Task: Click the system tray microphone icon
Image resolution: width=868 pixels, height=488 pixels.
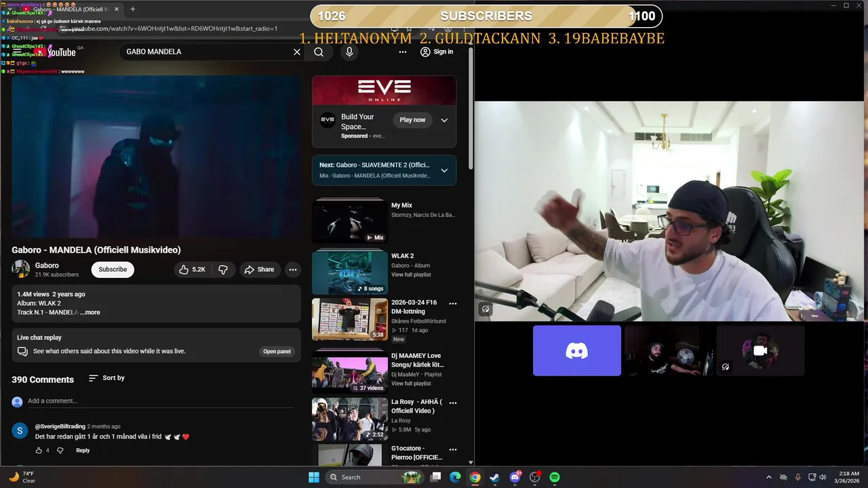Action: pos(797,477)
